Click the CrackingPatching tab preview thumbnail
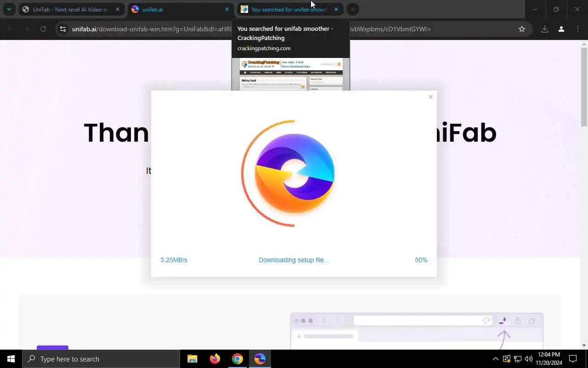 point(291,74)
